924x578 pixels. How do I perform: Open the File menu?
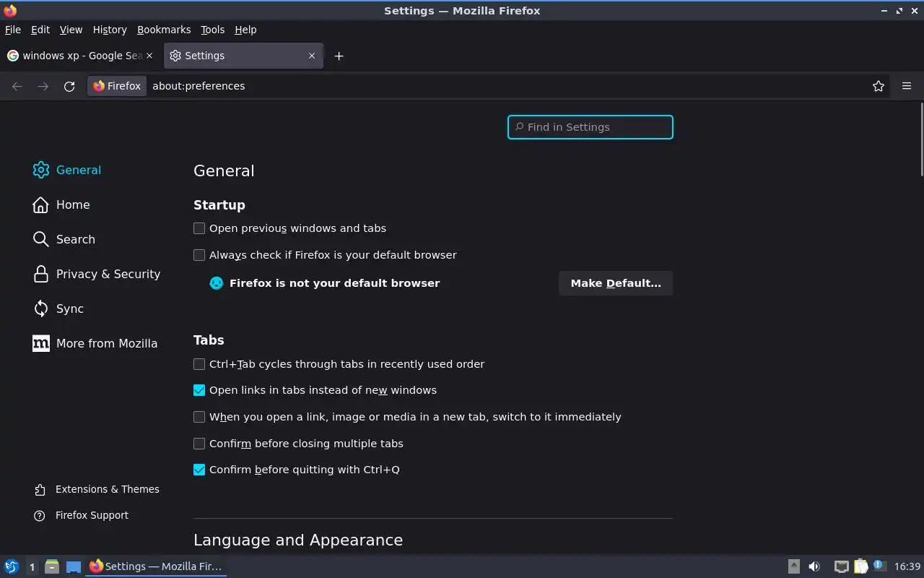tap(13, 30)
